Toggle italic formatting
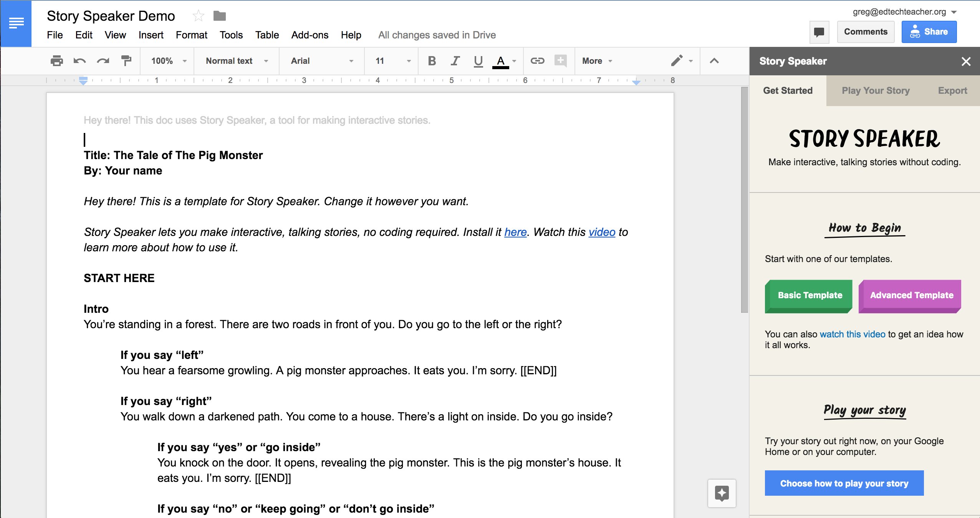The image size is (980, 518). (455, 61)
